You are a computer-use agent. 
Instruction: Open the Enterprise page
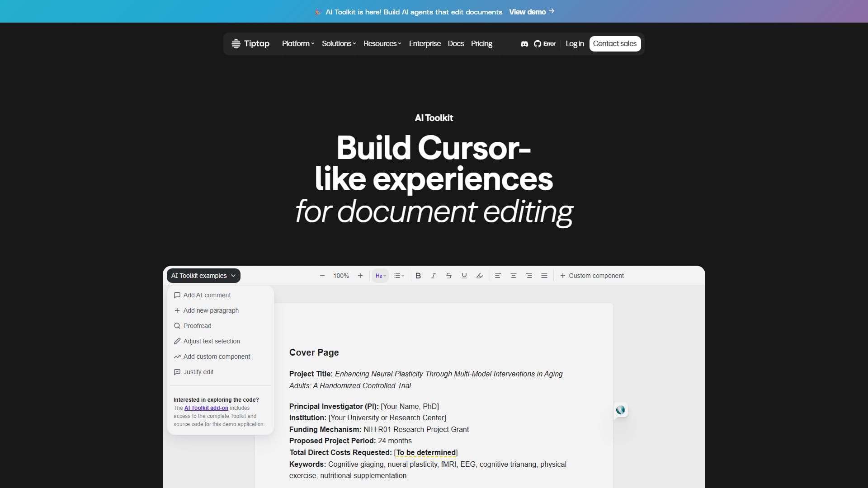425,44
